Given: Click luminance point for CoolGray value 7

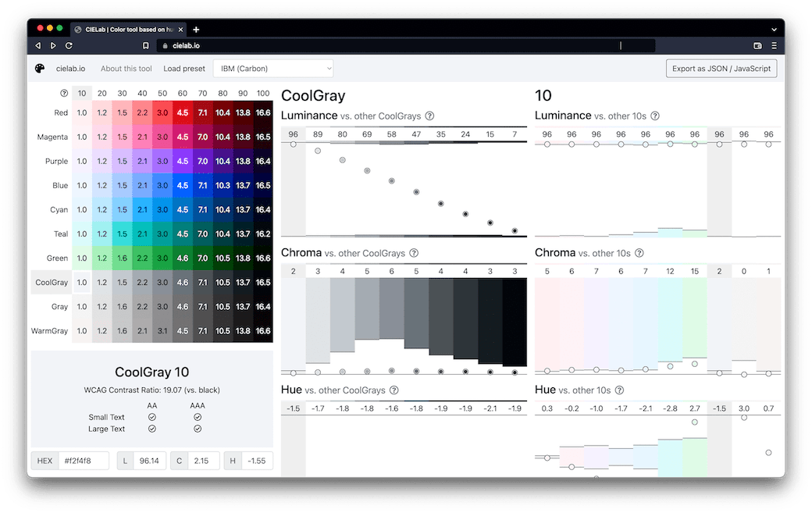Looking at the screenshot, I should 515,231.
